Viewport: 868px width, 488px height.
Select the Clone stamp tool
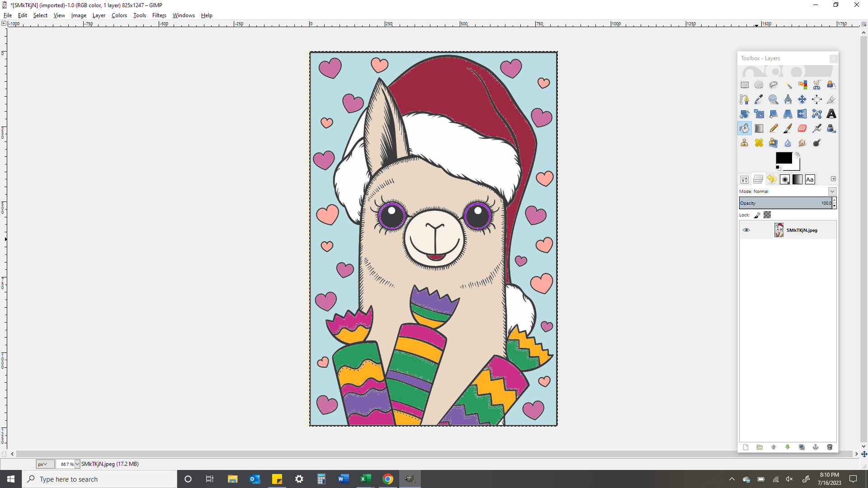click(x=745, y=143)
